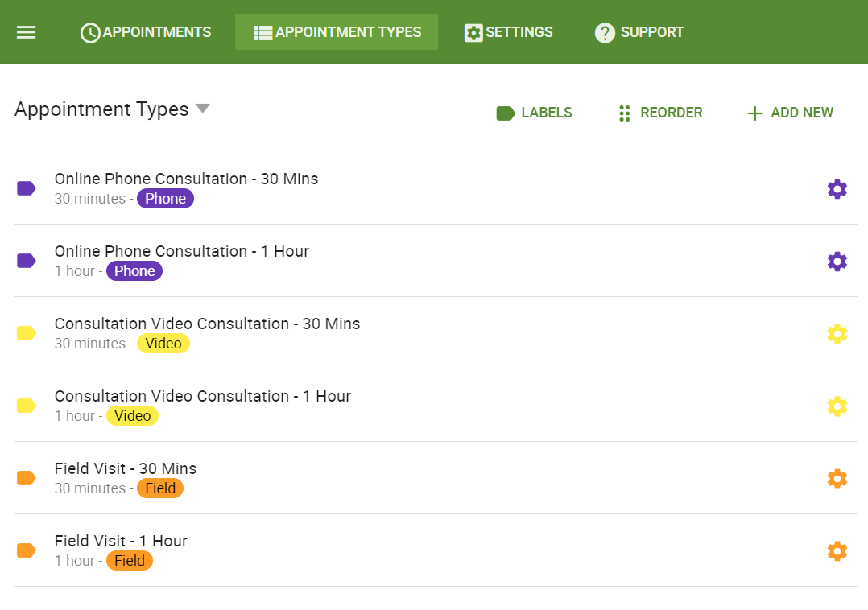Viewport: 868px width, 610px height.
Task: Open settings gear for Online Phone Consultation 30 Mins
Action: tap(837, 188)
